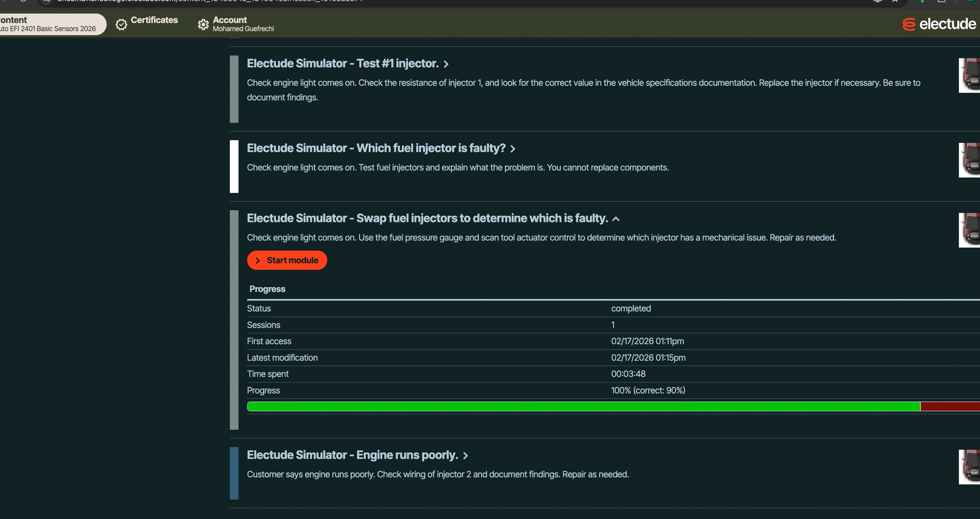Open the Test #1 injector module thumbnail
Viewport: 980px width, 519px height.
[969, 75]
